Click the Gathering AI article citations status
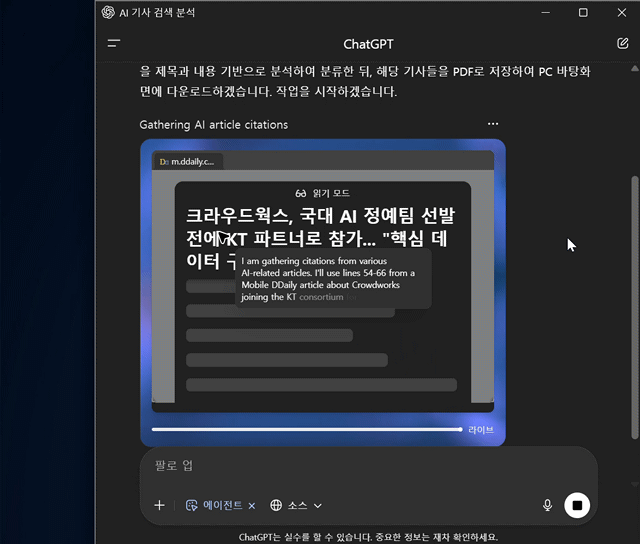This screenshot has height=544, width=640. (213, 125)
